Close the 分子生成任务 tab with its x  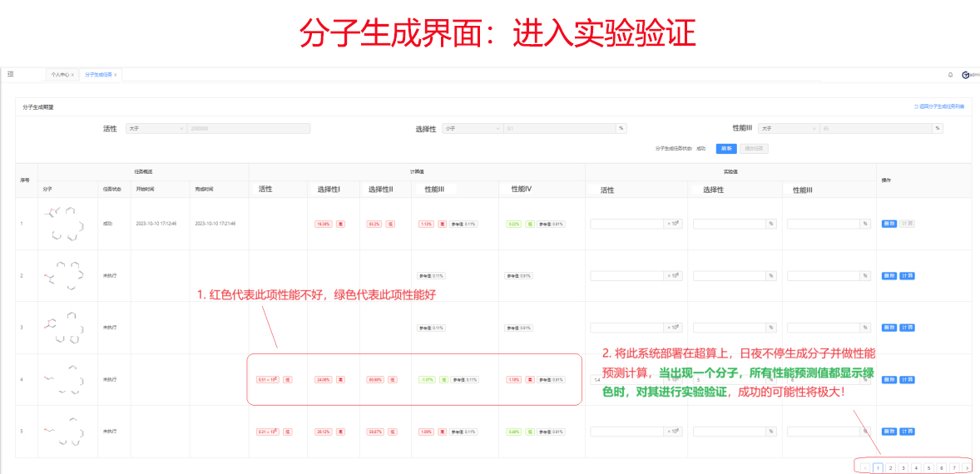(x=116, y=75)
